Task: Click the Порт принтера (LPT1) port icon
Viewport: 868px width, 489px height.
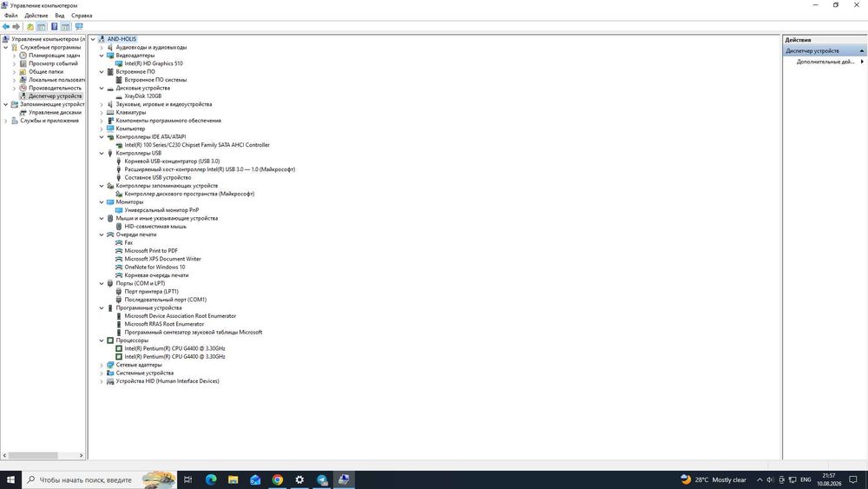Action: click(118, 291)
